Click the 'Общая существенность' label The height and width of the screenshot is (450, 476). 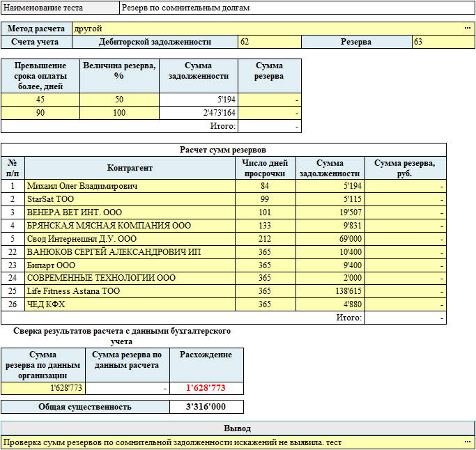[85, 407]
